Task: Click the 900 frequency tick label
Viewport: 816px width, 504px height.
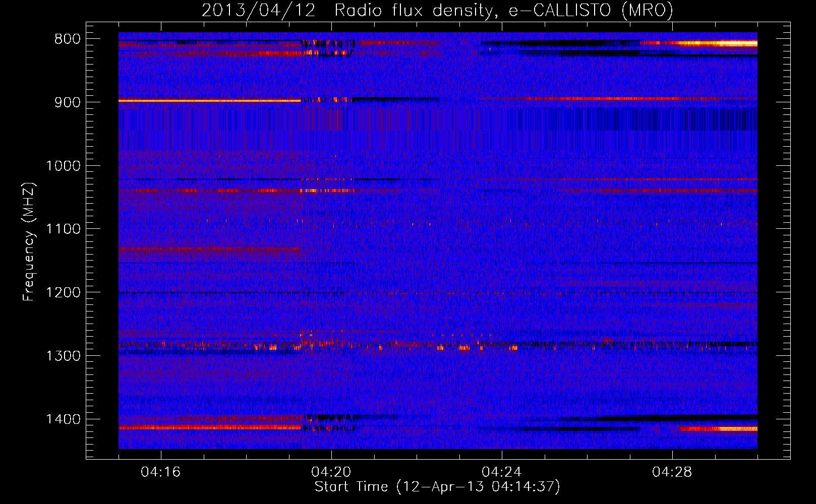Action: tap(67, 102)
